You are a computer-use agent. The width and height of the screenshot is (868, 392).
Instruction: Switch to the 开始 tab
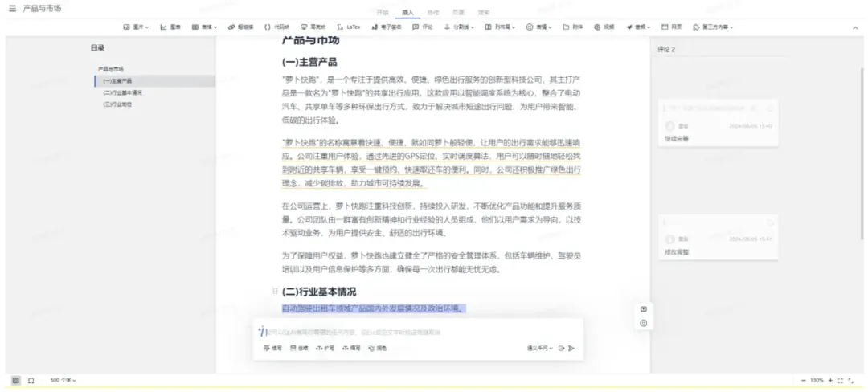pos(382,12)
